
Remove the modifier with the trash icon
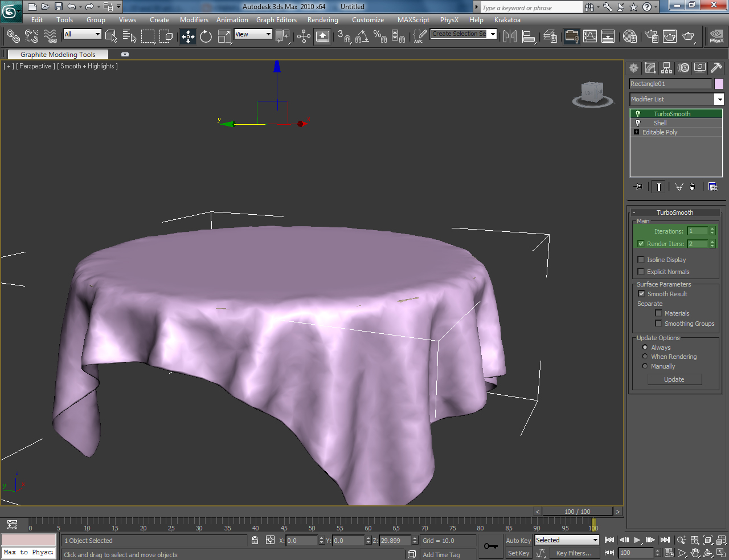pyautogui.click(x=692, y=186)
